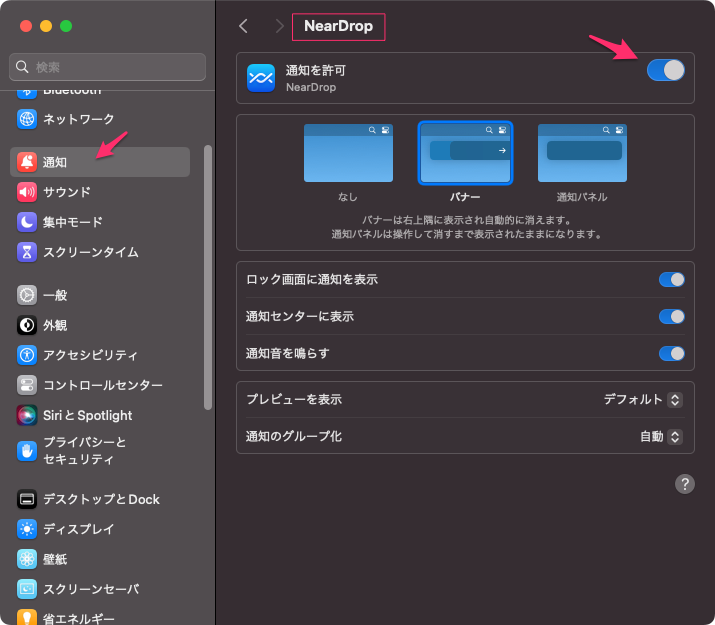Open アクセシビリティ icon in sidebar
The height and width of the screenshot is (625, 715).
click(27, 355)
